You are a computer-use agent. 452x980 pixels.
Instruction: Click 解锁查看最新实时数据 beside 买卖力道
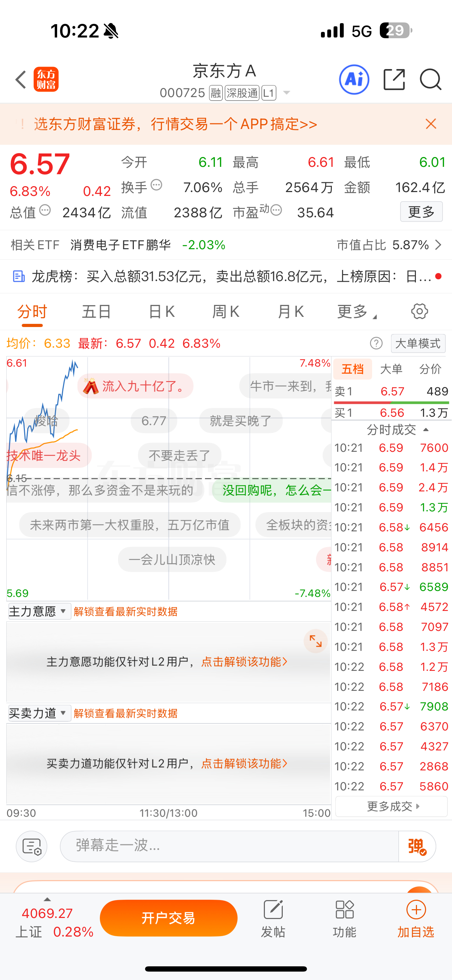125,713
